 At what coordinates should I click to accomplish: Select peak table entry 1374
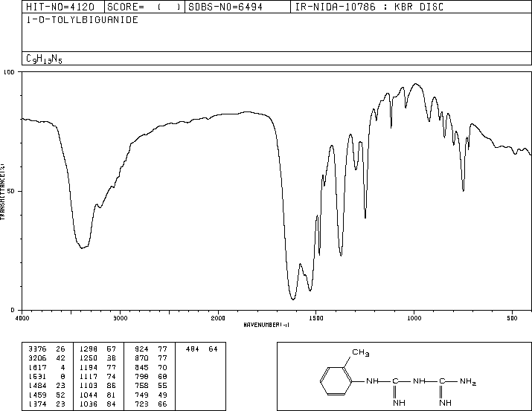(47, 404)
